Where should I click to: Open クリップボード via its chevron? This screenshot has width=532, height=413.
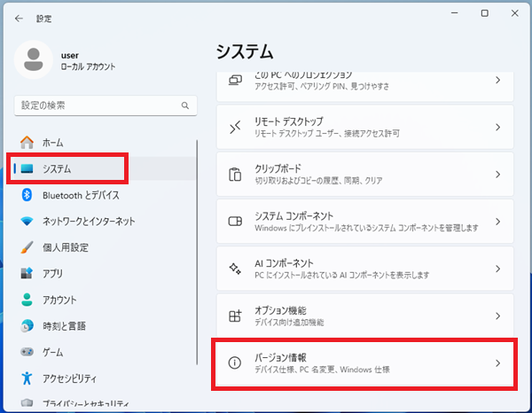[x=497, y=175]
